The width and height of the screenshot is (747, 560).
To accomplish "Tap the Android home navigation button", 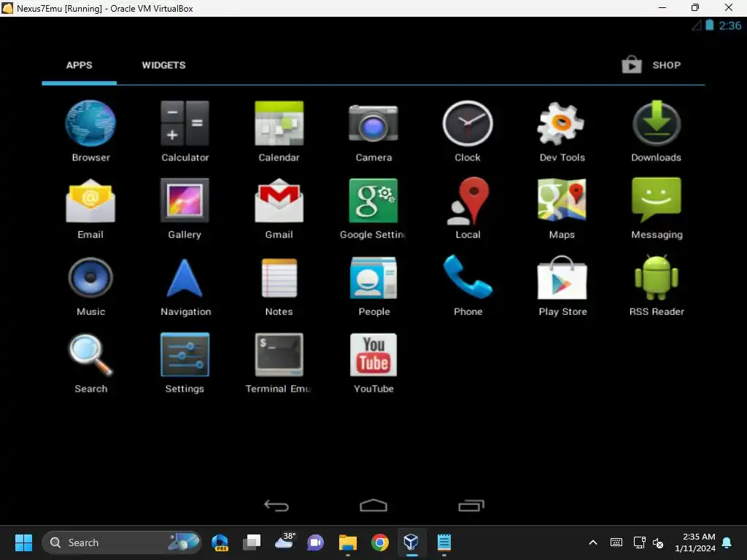I will pyautogui.click(x=373, y=505).
